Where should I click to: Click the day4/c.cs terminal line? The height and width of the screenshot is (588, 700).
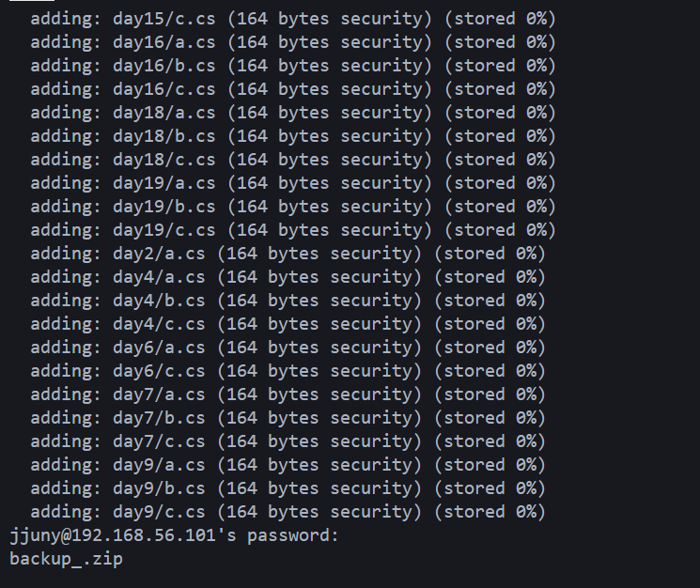point(288,324)
